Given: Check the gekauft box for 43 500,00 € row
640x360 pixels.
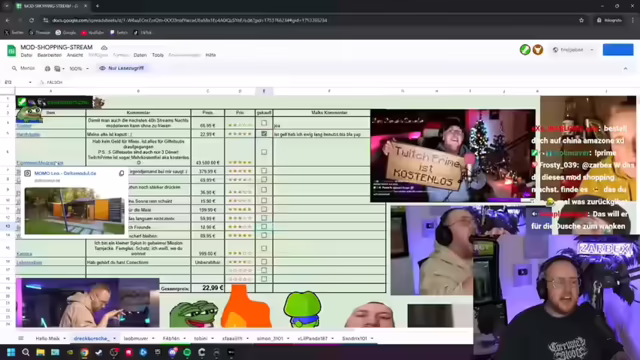Looking at the screenshot, I should point(264,152).
